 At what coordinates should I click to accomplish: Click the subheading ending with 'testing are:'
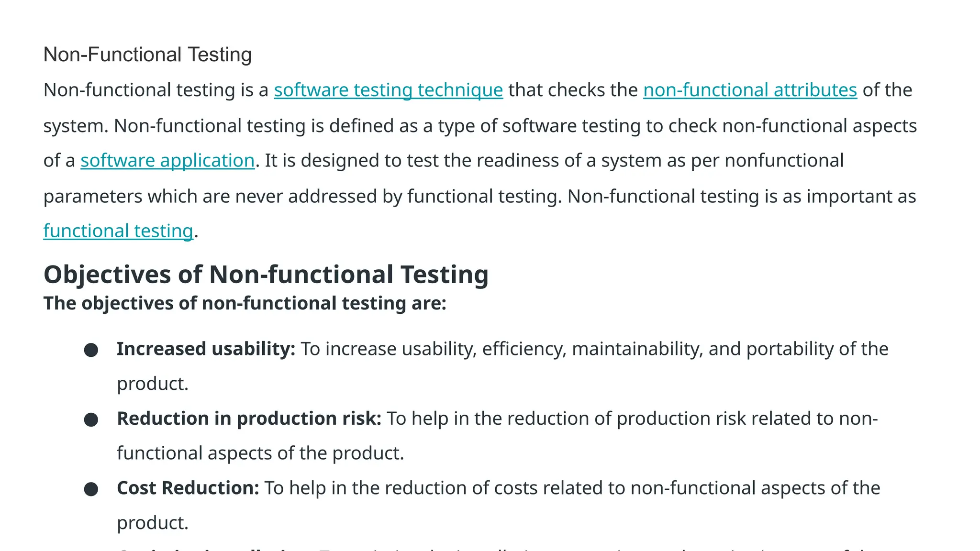pyautogui.click(x=245, y=303)
